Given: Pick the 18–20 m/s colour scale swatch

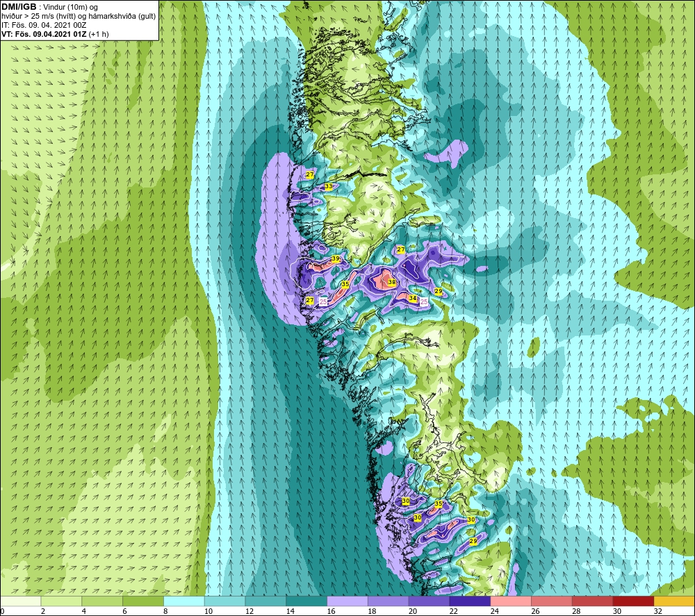Looking at the screenshot, I should (389, 601).
